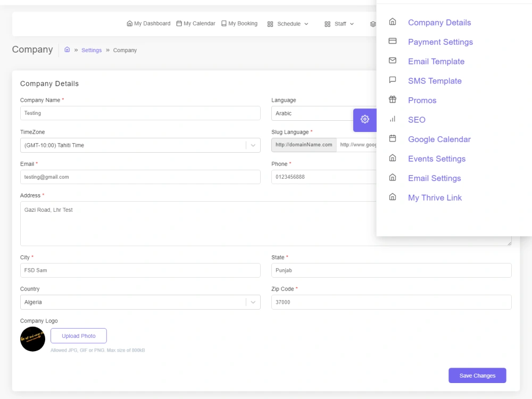532x399 pixels.
Task: Open the Promos settings page
Action: (x=422, y=101)
